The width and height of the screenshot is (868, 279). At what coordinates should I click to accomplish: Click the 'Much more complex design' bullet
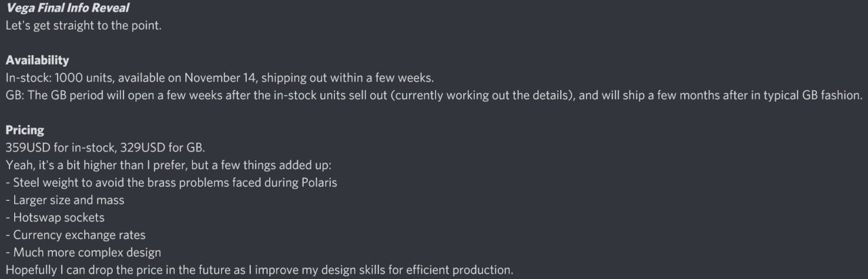(83, 253)
